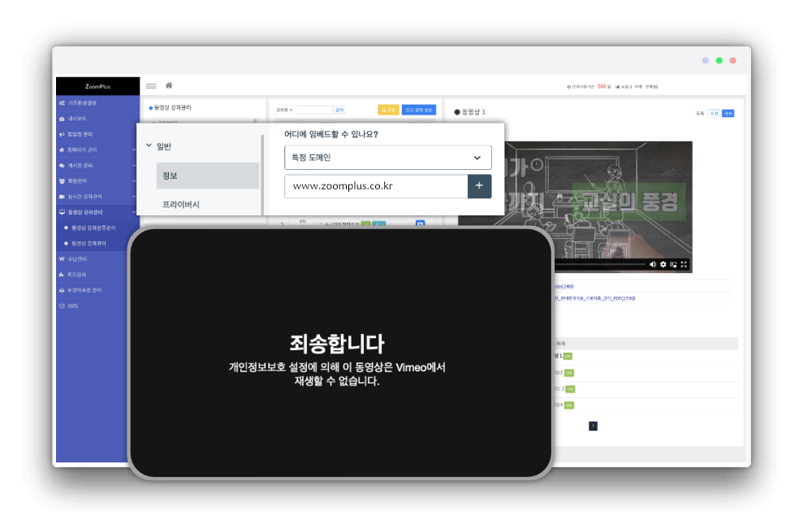This screenshot has width=812, height=512.
Task: Mute the video with the speaker icon
Action: [x=653, y=264]
